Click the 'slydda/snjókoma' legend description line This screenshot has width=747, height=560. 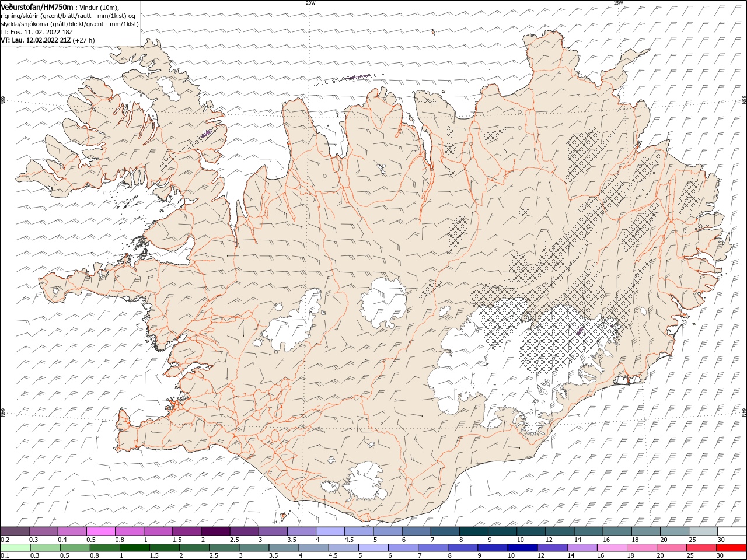tap(70, 24)
